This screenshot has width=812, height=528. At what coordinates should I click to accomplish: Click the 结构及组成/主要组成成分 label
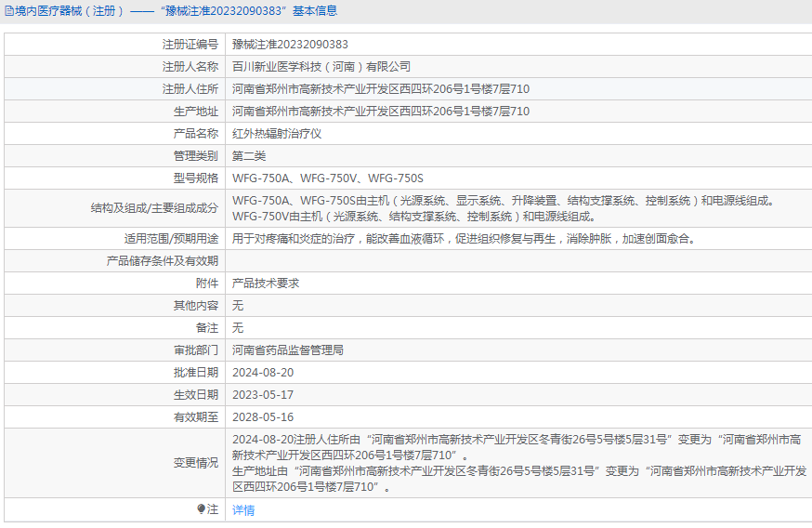click(x=154, y=208)
